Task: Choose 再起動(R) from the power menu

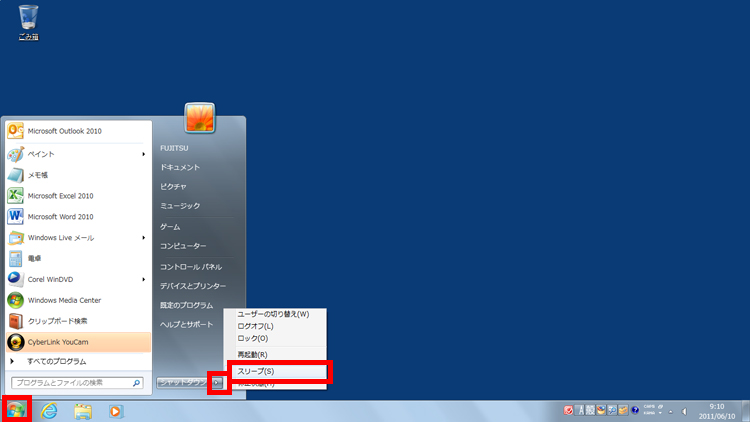Action: point(275,355)
